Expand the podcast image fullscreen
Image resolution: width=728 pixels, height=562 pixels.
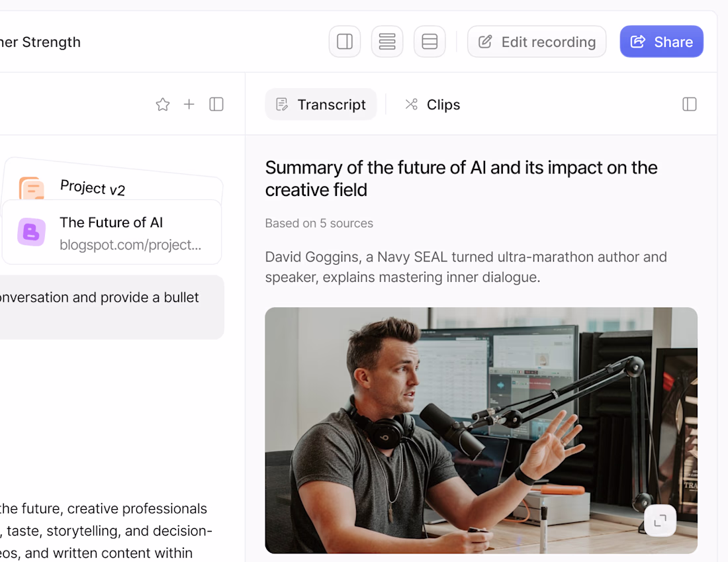[660, 521]
